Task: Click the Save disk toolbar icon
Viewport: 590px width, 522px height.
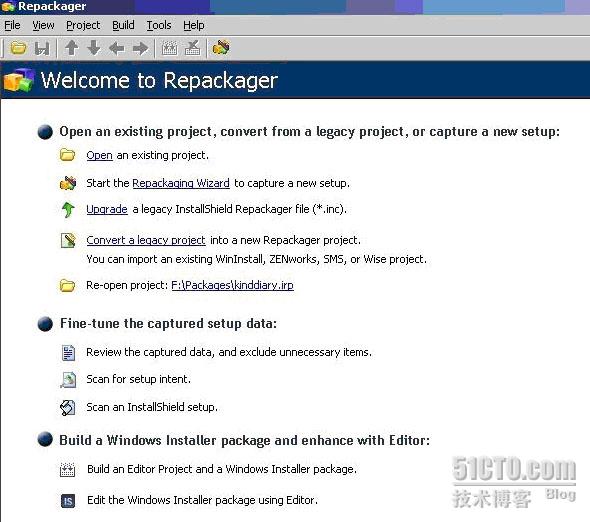Action: point(42,49)
